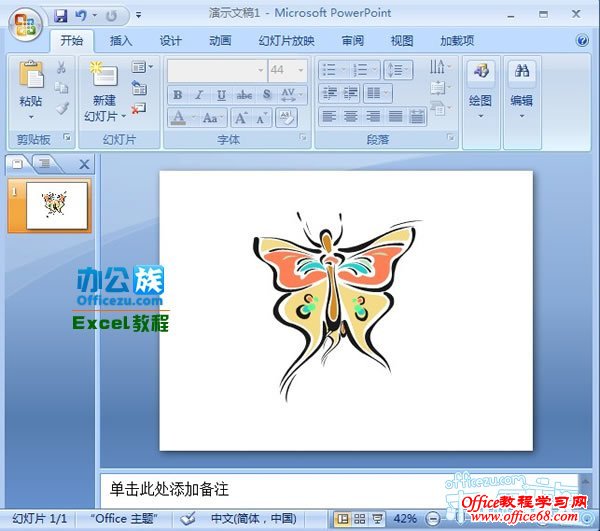Save the presentation with the floppy icon
This screenshot has height=531, width=600.
60,16
